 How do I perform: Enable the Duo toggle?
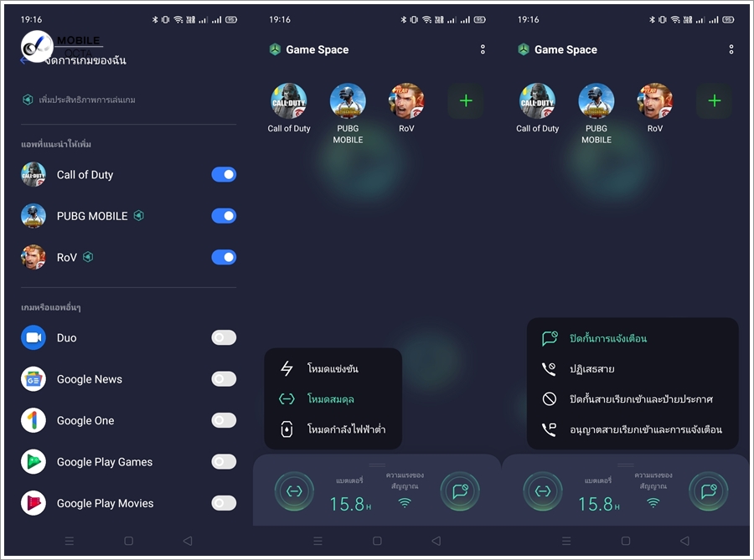pos(224,337)
